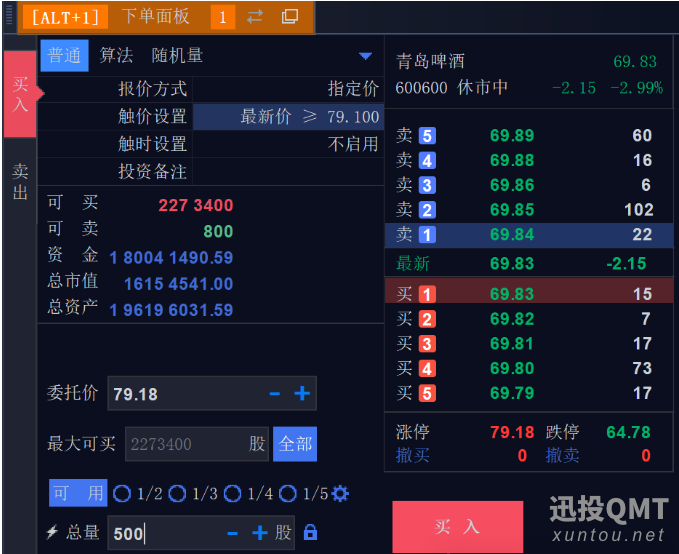Select 买1 row at 69.83
The image size is (679, 554).
(528, 291)
